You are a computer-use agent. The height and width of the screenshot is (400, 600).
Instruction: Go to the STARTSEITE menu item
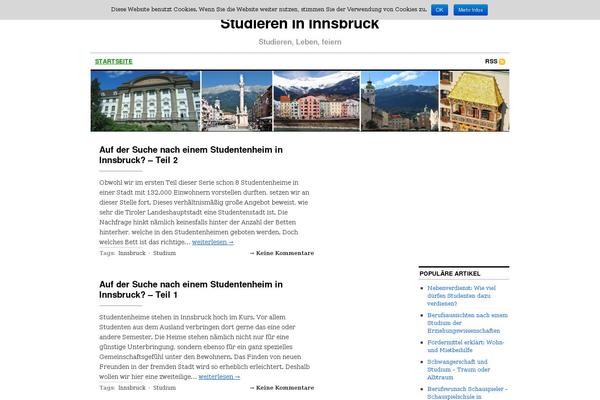click(114, 62)
